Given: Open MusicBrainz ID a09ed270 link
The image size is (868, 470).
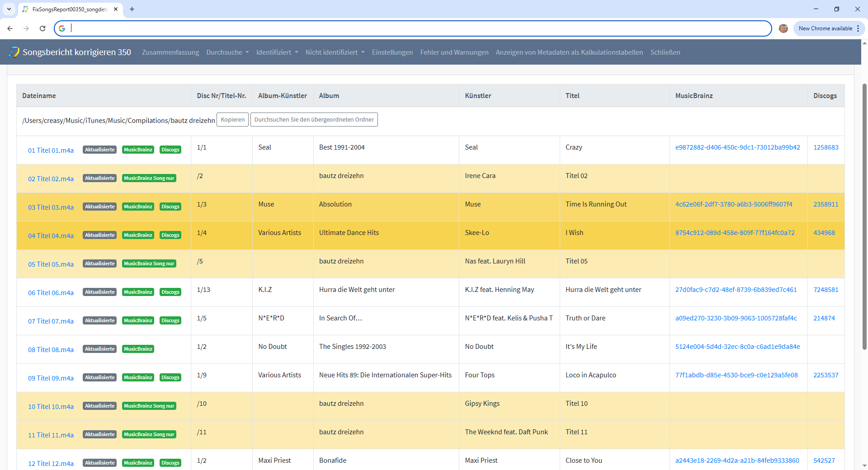Looking at the screenshot, I should point(736,318).
